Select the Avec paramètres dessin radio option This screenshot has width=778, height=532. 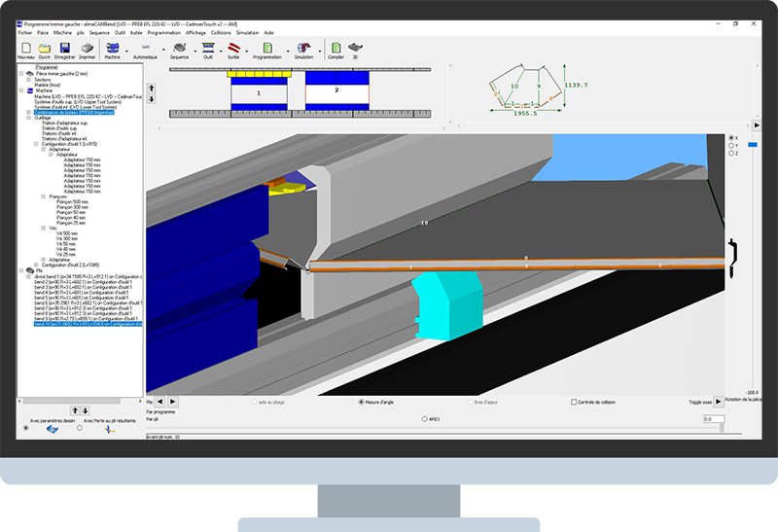(25, 427)
